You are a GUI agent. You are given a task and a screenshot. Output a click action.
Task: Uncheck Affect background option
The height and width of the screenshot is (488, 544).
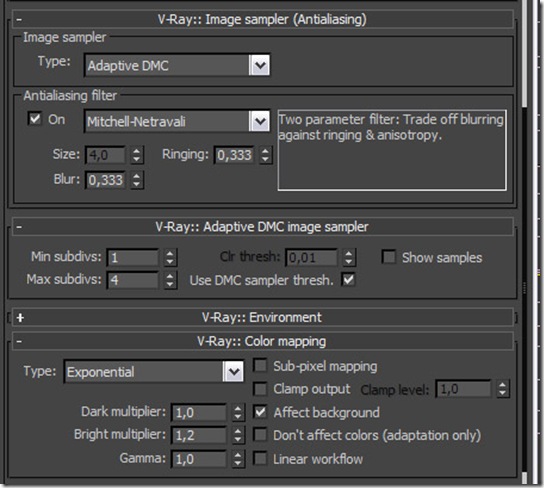[x=260, y=412]
